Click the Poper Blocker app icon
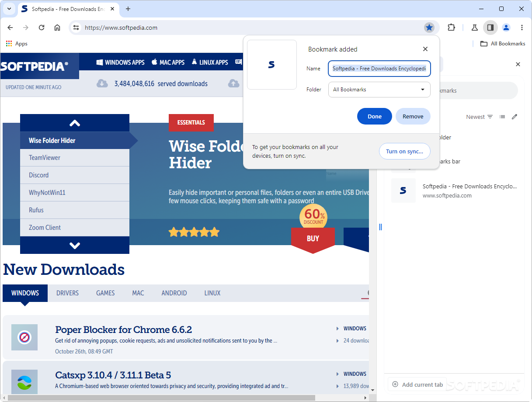 click(24, 337)
